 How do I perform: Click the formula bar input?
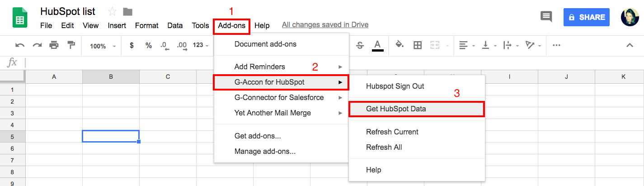pyautogui.click(x=334, y=62)
